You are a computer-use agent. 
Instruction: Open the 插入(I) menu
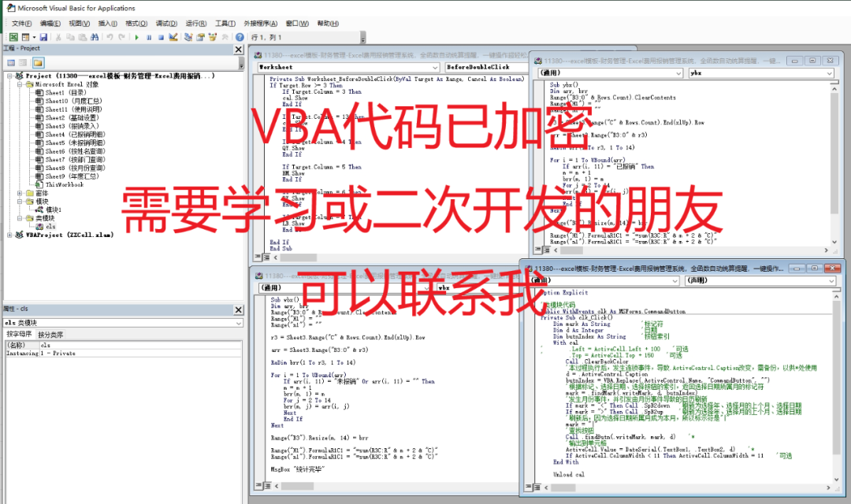pos(107,24)
